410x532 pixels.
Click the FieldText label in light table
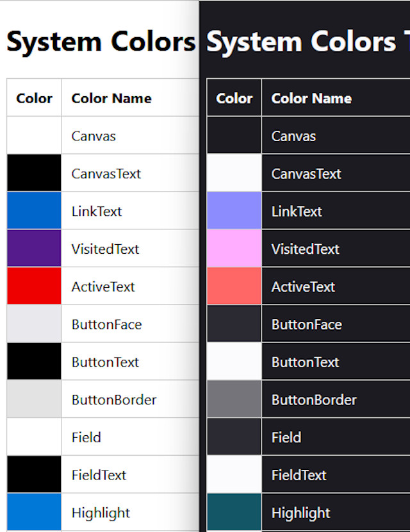coord(99,475)
